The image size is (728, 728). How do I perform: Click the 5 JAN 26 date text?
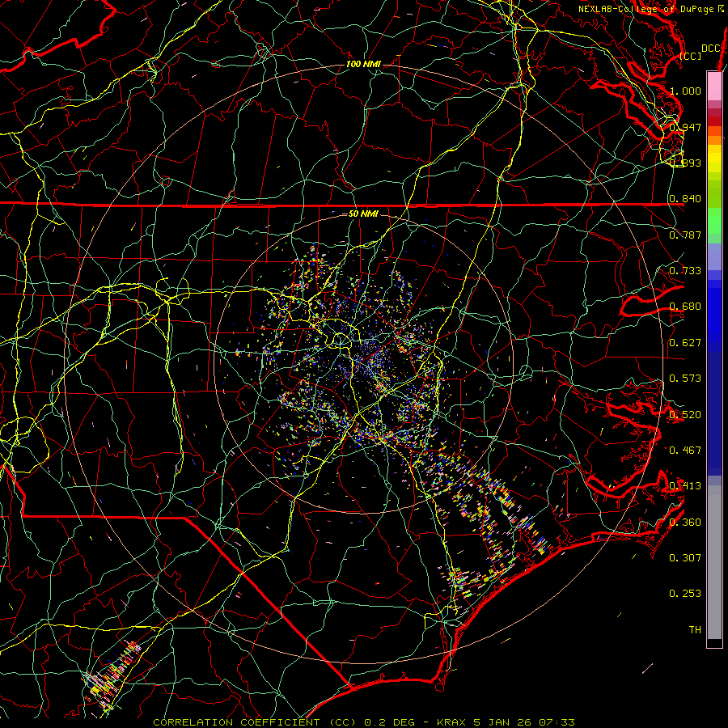click(502, 722)
